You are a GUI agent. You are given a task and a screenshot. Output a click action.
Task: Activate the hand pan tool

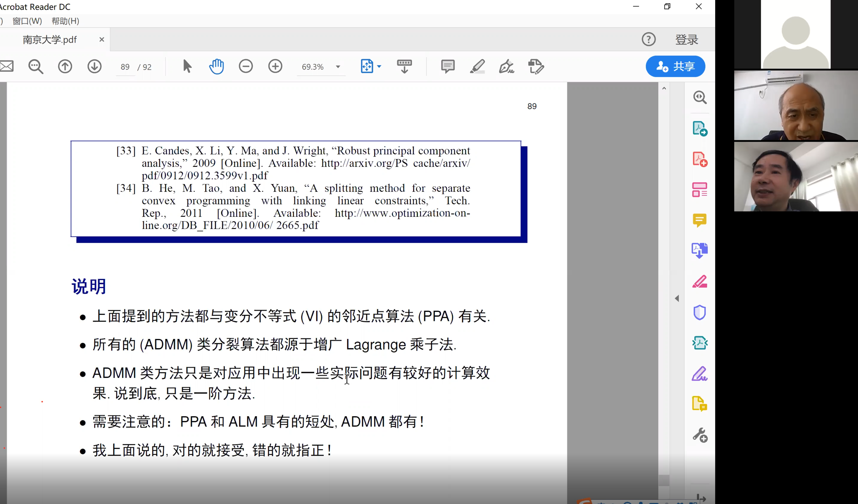point(216,66)
